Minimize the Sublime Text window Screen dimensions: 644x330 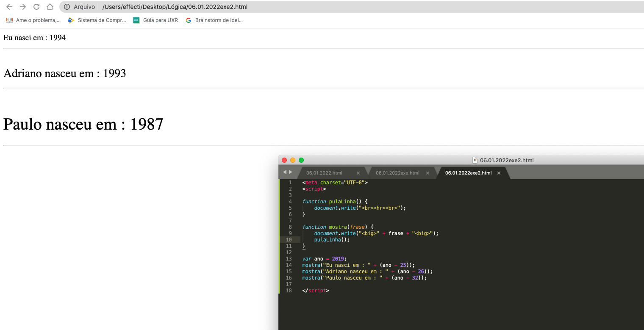pos(293,160)
